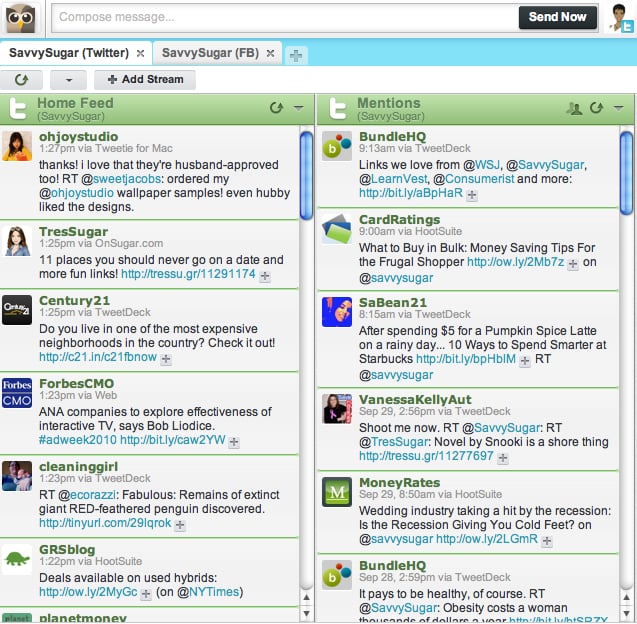Expand the ow.ly/2Mb7z link plus icon
The width and height of the screenshot is (637, 624).
tap(573, 264)
